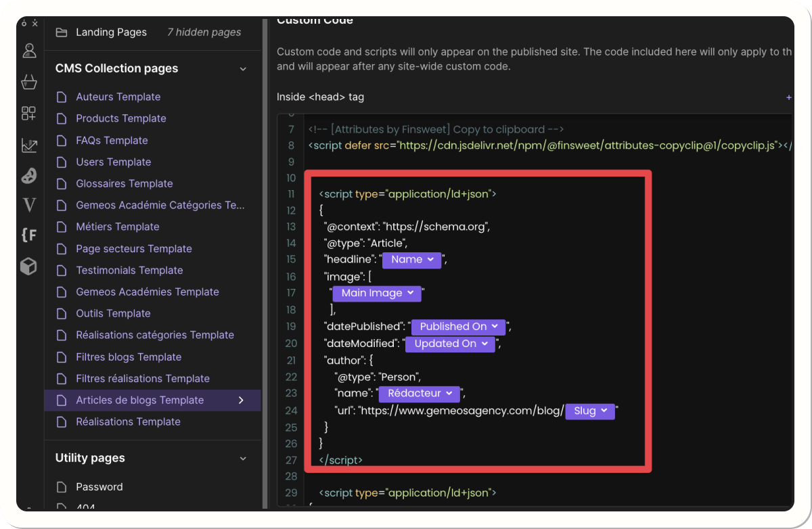The width and height of the screenshot is (812, 529).
Task: Open the Filtres réalisations Template page
Action: (x=143, y=378)
